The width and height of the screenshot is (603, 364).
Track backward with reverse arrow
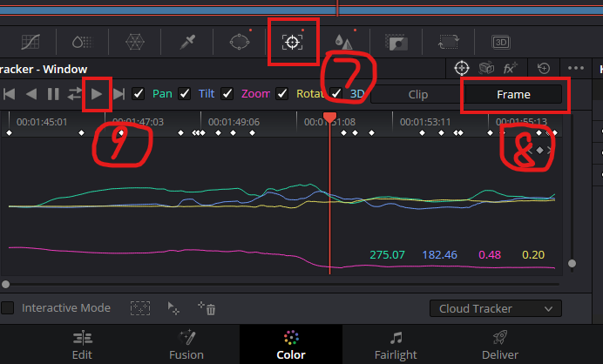click(x=31, y=94)
